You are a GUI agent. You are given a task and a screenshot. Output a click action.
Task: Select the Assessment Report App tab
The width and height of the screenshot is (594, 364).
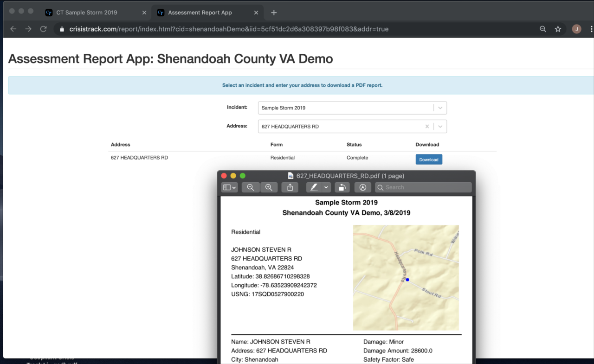(200, 13)
